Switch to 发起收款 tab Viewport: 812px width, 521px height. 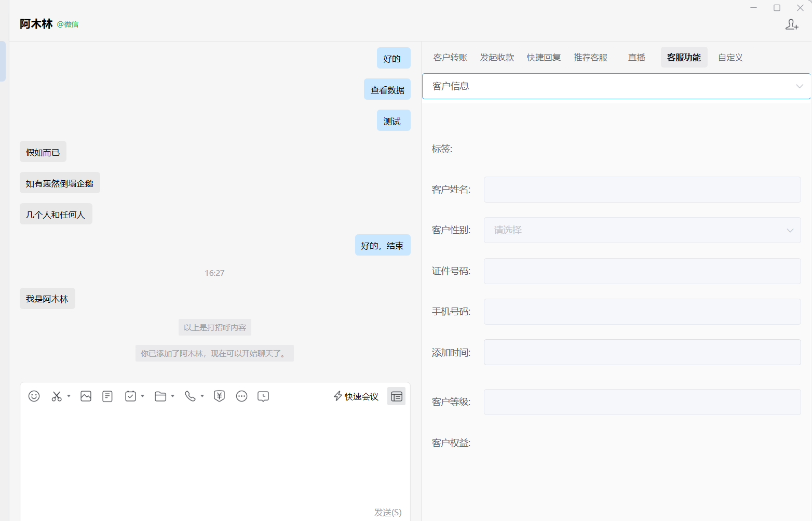click(497, 57)
